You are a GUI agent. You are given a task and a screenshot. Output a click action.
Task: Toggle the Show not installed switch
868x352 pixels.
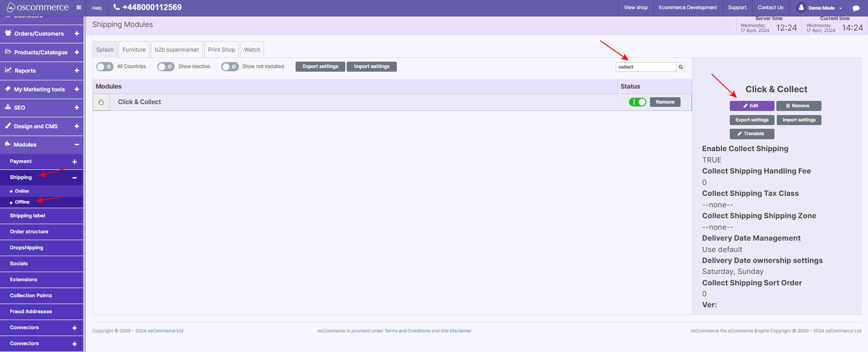(230, 67)
